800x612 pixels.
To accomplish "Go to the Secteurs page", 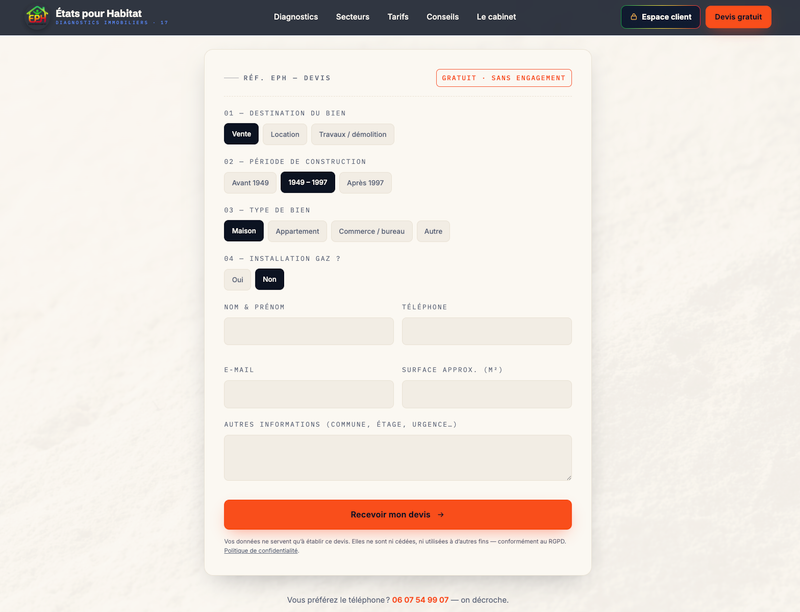I will pos(353,17).
